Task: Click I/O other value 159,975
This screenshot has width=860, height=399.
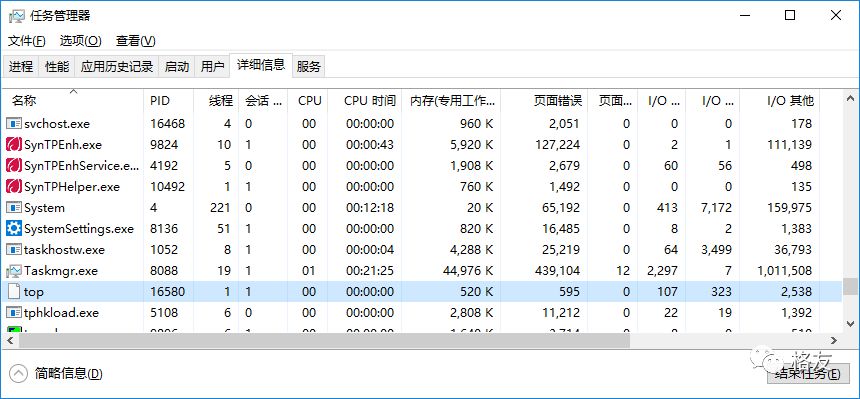Action: pos(789,208)
